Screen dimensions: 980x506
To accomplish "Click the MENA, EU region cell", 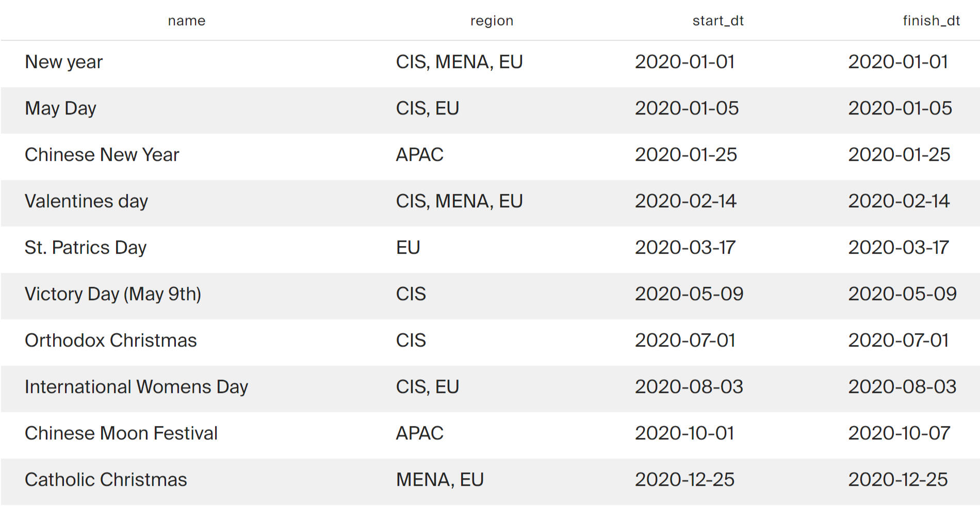I will (440, 480).
